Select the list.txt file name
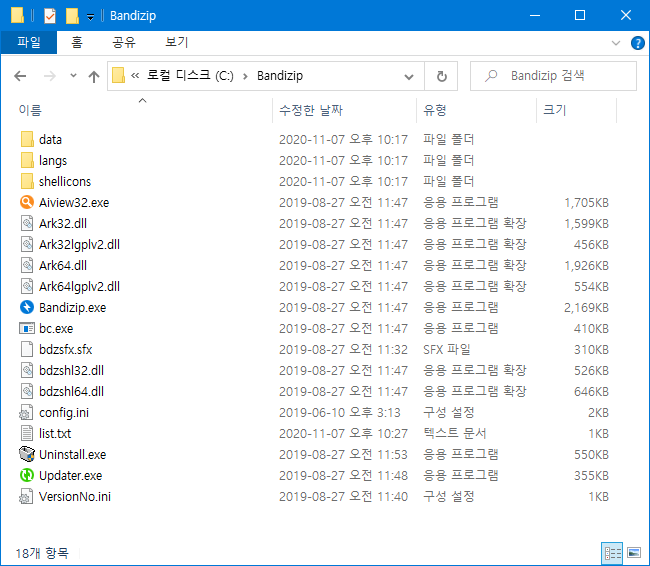 (x=55, y=434)
